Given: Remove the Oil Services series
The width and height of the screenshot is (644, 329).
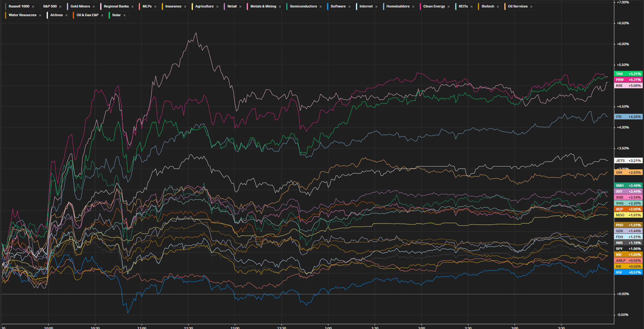Looking at the screenshot, I should point(531,7).
